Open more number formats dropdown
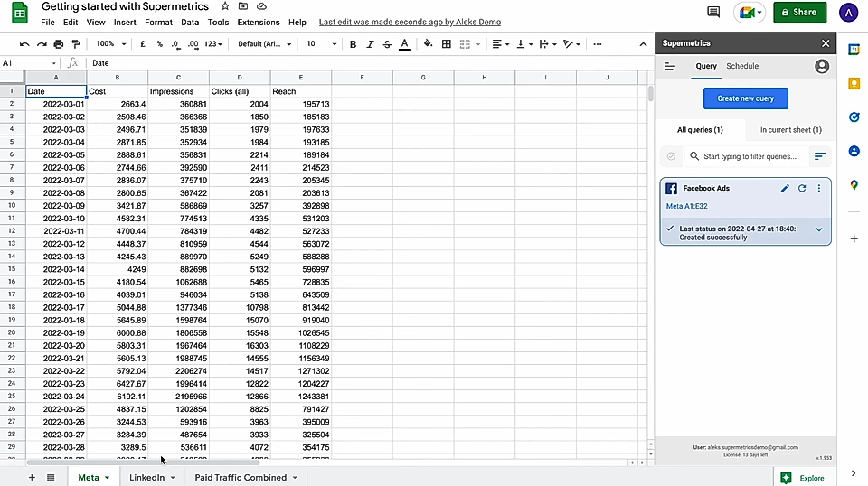Viewport: 868px width, 486px height. [213, 44]
